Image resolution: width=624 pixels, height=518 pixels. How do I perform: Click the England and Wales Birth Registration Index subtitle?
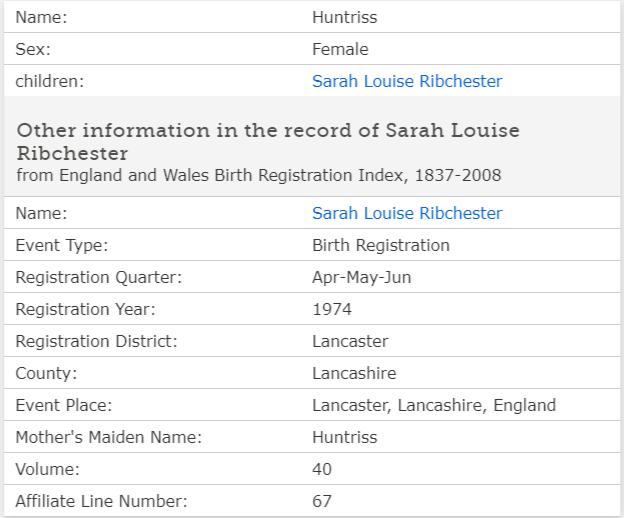pyautogui.click(x=259, y=175)
